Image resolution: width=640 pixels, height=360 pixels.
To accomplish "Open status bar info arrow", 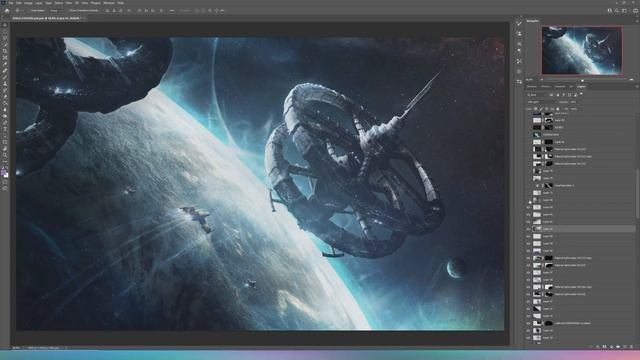I will click(x=67, y=348).
